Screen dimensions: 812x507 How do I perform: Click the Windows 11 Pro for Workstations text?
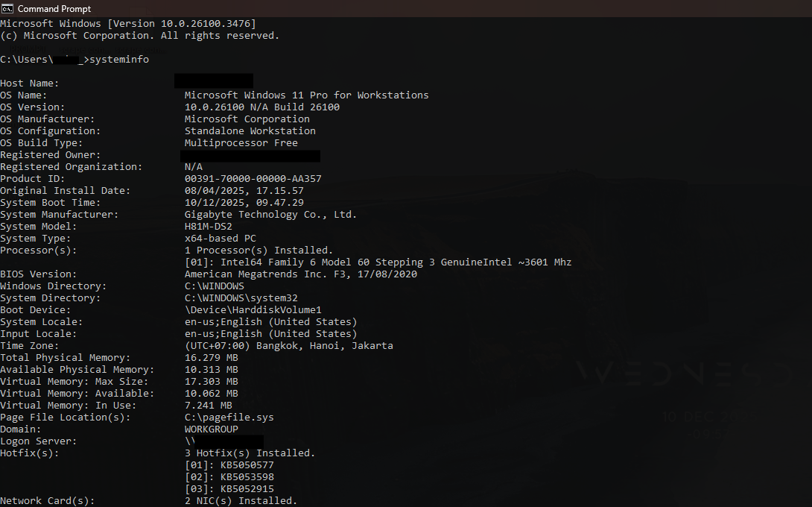coord(306,95)
